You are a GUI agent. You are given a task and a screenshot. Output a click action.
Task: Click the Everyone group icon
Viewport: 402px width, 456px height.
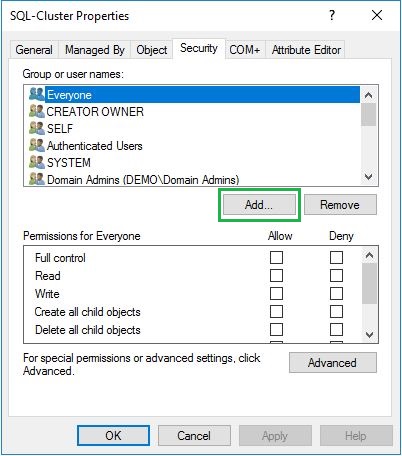tap(36, 94)
